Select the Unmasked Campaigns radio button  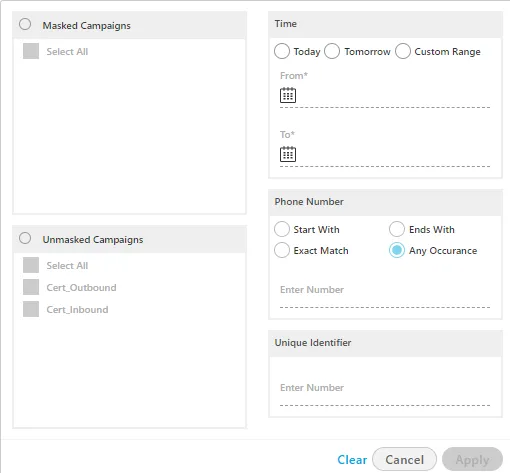pyautogui.click(x=25, y=238)
